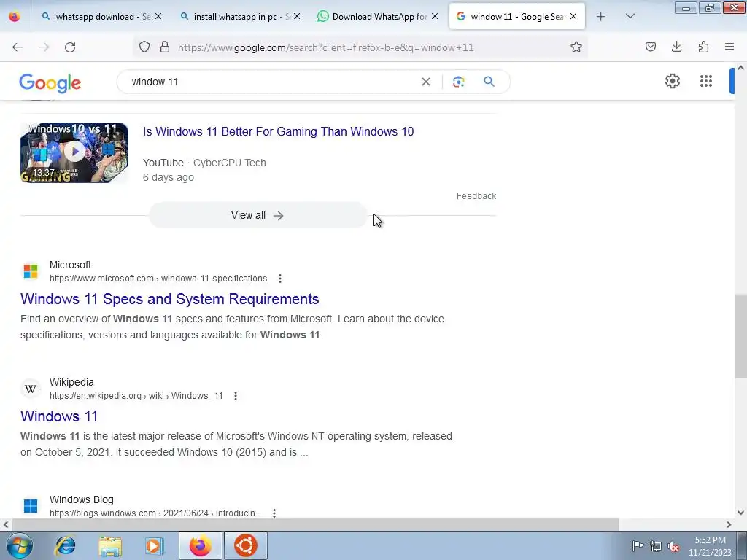The image size is (747, 560).
Task: Click the horizontal scrollbar thumb
Action: pyautogui.click(x=315, y=525)
